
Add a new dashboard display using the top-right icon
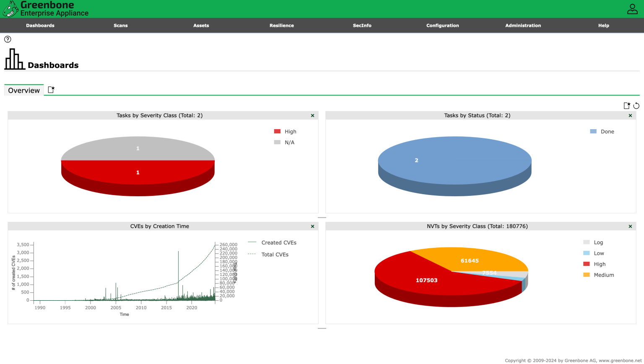click(627, 105)
